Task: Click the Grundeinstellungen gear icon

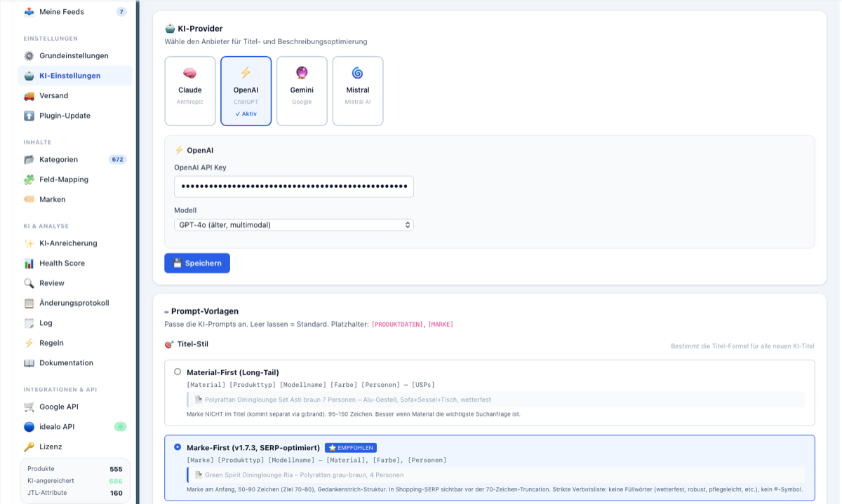Action: pyautogui.click(x=29, y=55)
